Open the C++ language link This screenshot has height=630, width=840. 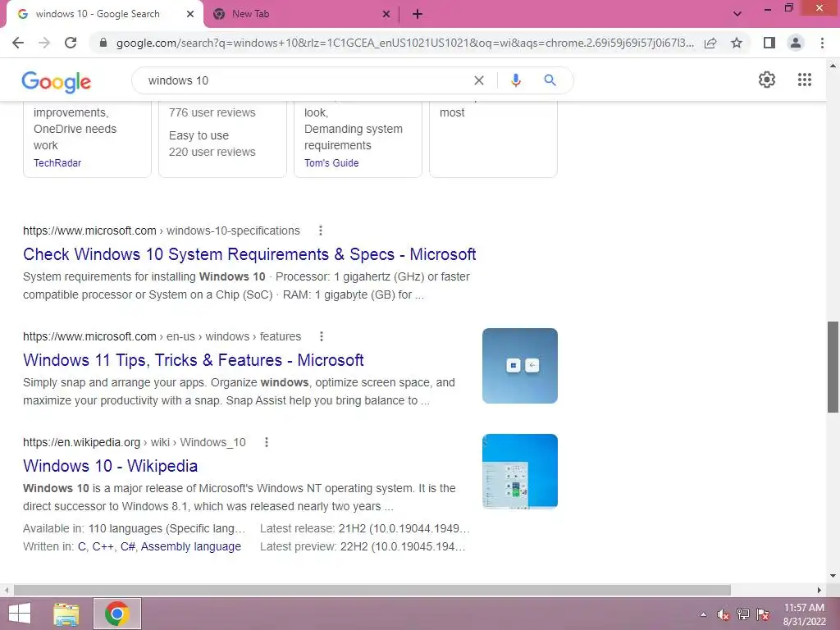(103, 546)
